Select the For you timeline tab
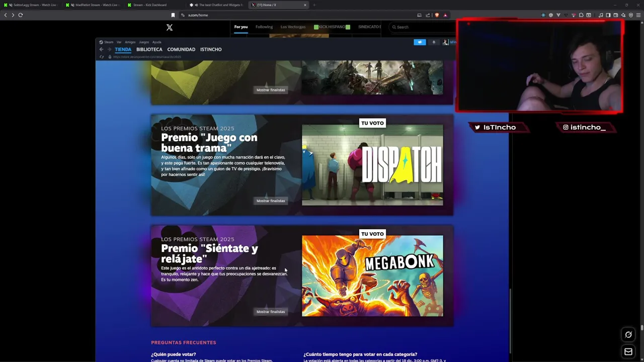Image resolution: width=644 pixels, height=362 pixels. tap(241, 27)
